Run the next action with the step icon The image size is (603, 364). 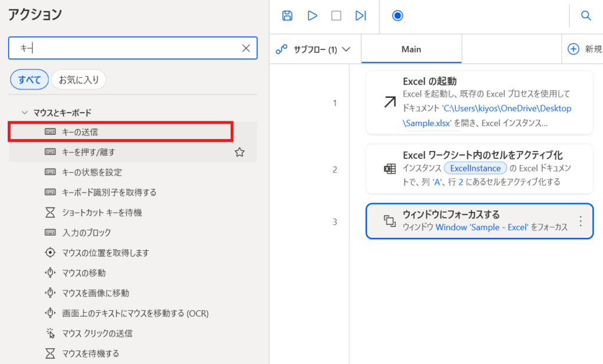(361, 16)
